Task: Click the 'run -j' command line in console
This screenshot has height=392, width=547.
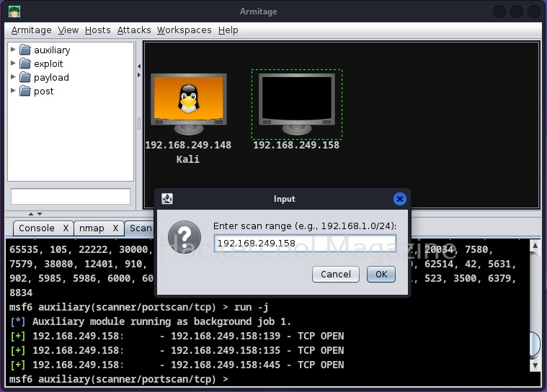Action: [x=139, y=307]
